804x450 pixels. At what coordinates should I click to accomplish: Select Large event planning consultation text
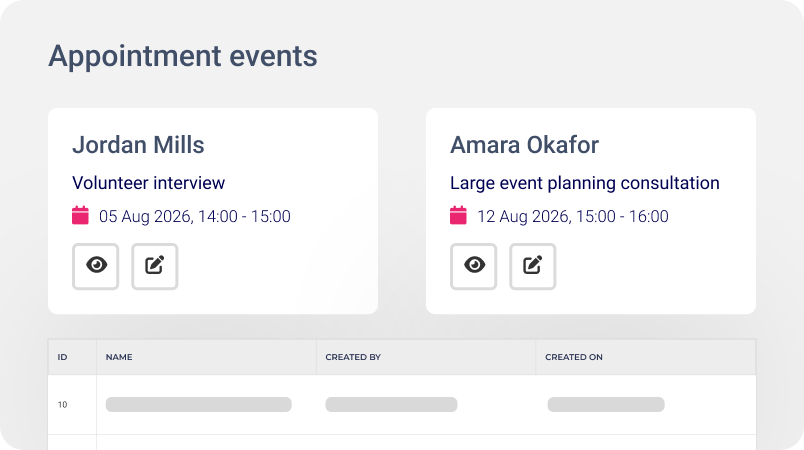pyautogui.click(x=585, y=183)
